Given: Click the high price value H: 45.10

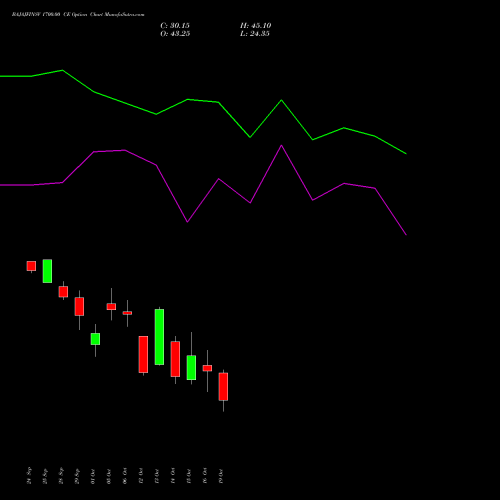Looking at the screenshot, I should 255,26.
